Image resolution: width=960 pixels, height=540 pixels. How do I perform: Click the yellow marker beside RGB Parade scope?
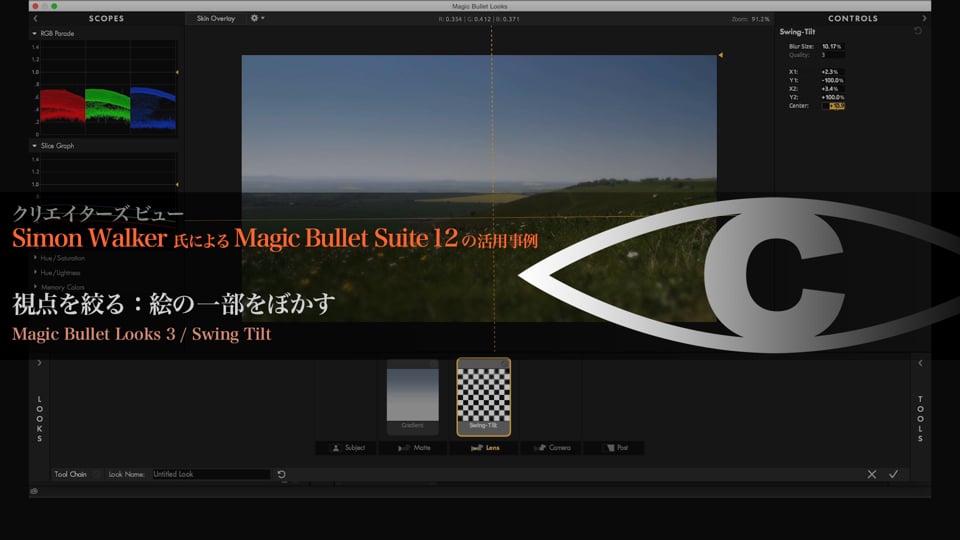click(178, 72)
